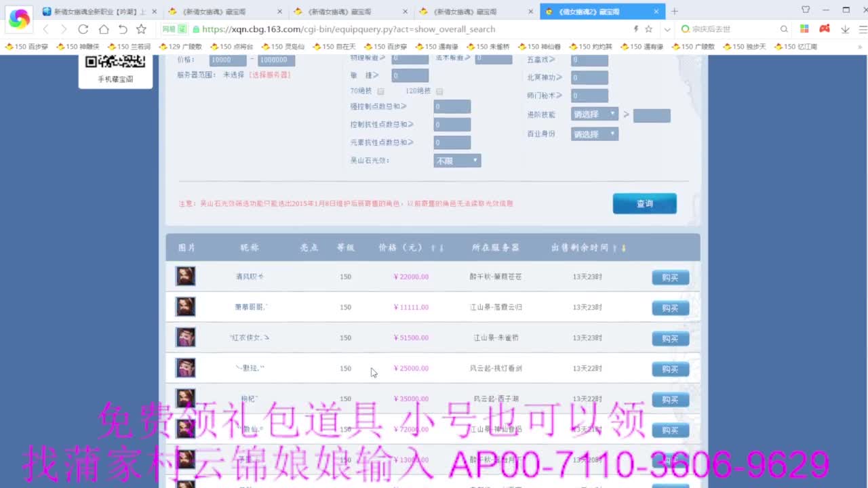Image resolution: width=868 pixels, height=488 pixels.
Task: Click the 控制抗性点数总和 input field
Action: point(452,125)
